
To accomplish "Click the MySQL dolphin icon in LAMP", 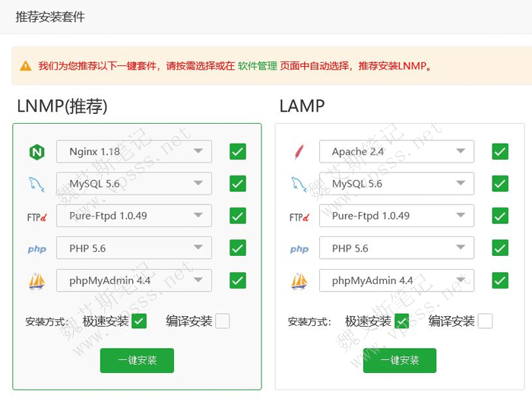I will pyautogui.click(x=299, y=185).
